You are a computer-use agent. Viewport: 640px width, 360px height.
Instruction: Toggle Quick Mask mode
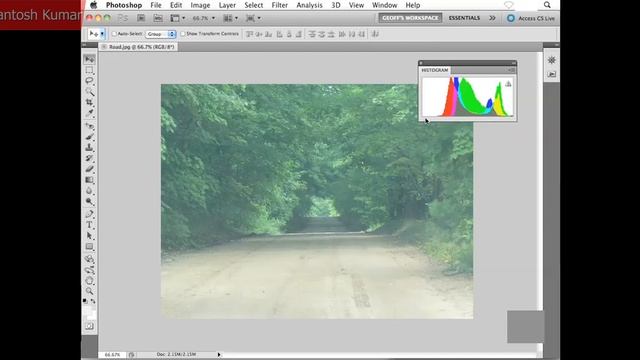[x=89, y=326]
